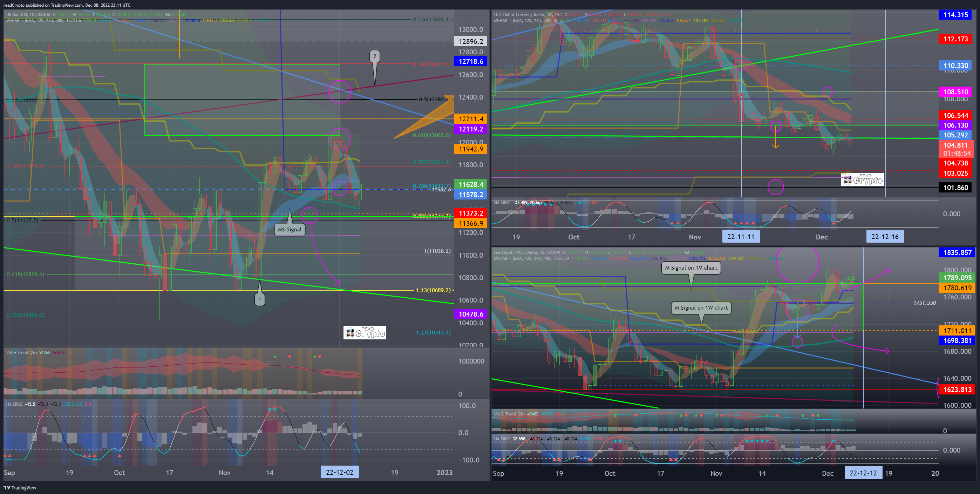Click the 0.236(13089.1) Fibonacci label
The height and width of the screenshot is (494, 980).
point(432,19)
